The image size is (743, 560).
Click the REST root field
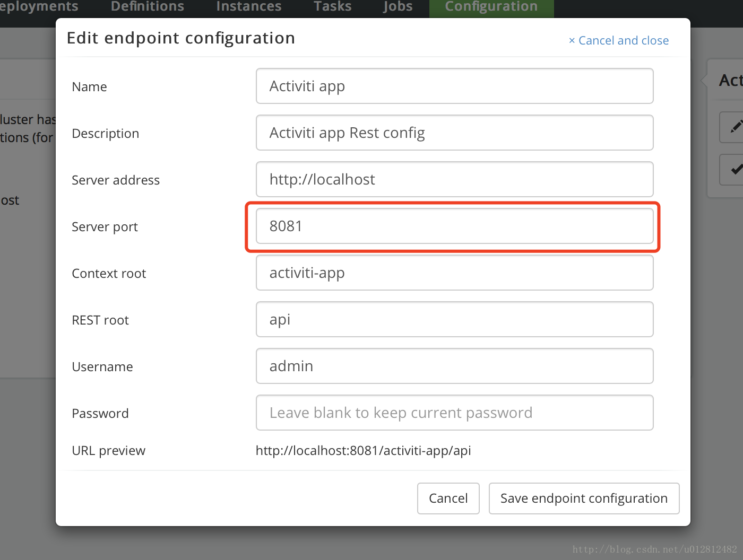455,319
